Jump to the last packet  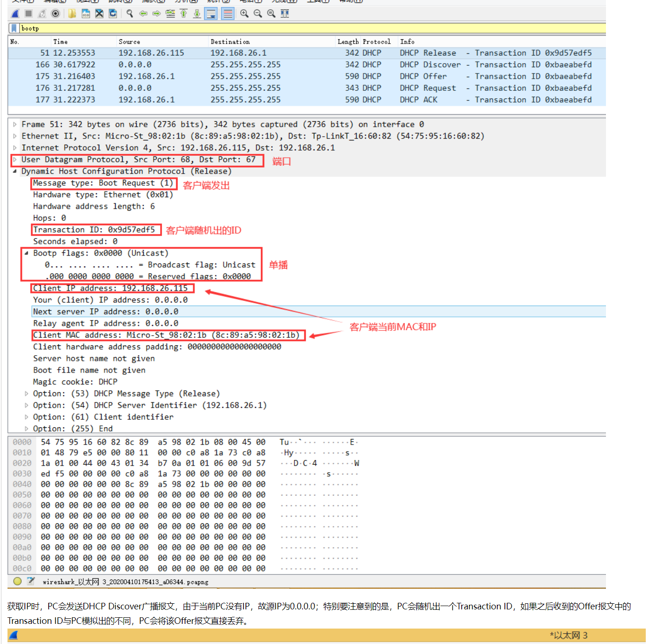pyautogui.click(x=197, y=14)
